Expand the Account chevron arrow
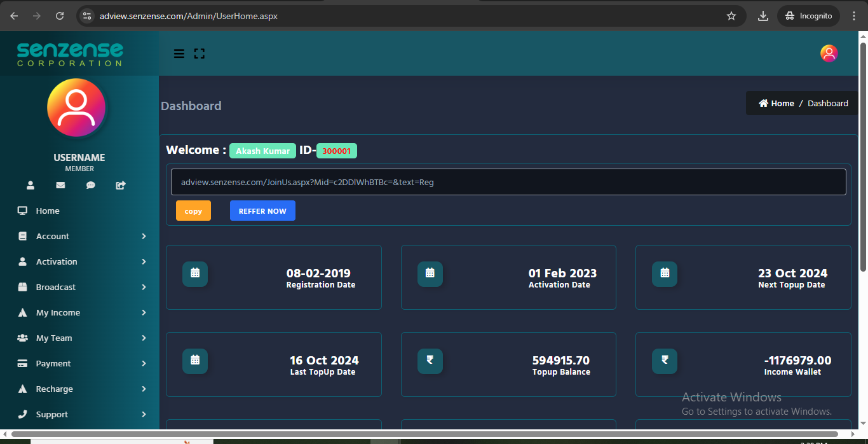 (144, 236)
